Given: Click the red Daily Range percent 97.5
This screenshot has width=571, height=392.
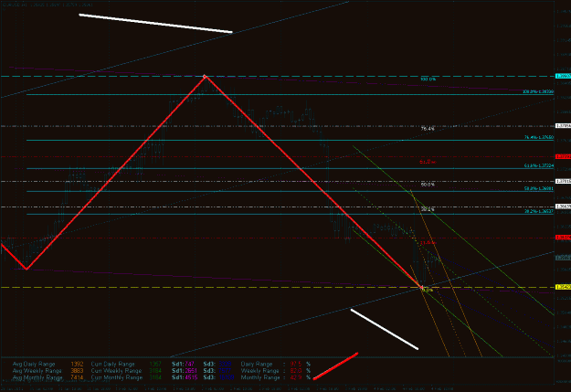Looking at the screenshot, I should [296, 364].
